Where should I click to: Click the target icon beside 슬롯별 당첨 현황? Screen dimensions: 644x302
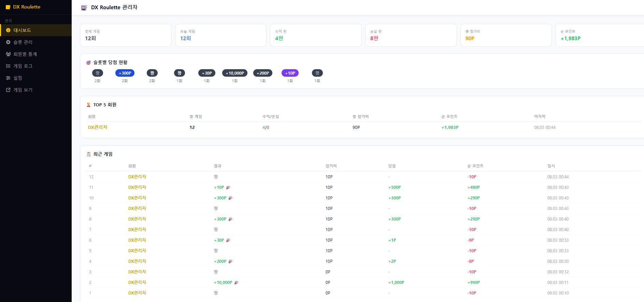point(89,63)
